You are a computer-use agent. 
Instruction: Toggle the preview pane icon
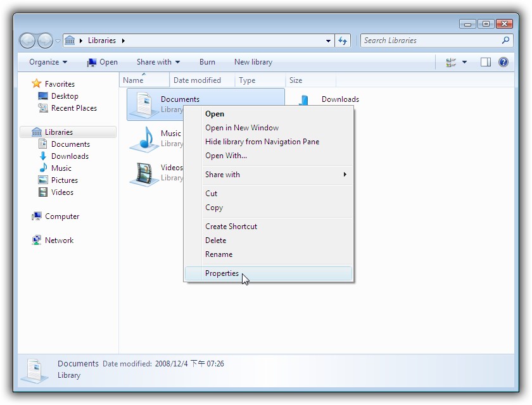tap(486, 62)
